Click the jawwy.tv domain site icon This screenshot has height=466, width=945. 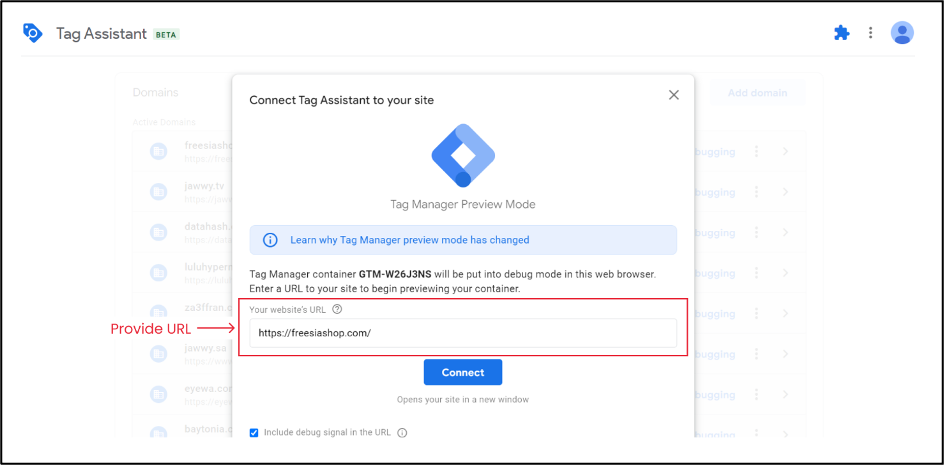pos(159,192)
